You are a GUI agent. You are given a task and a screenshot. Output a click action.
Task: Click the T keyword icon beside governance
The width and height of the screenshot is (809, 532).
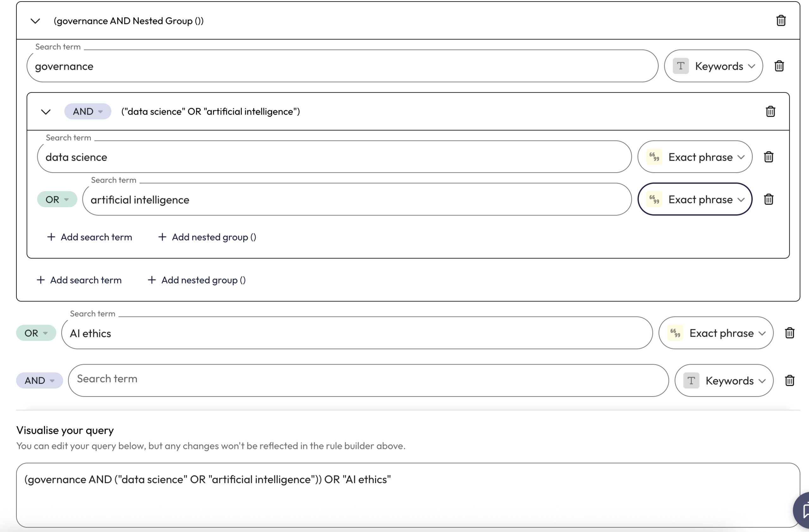(680, 66)
